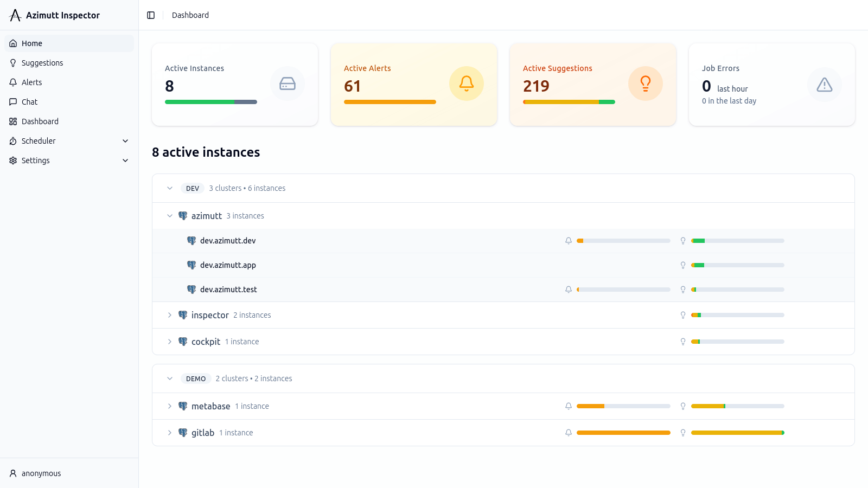Select Dashboard from the sidebar
868x488 pixels.
point(40,121)
